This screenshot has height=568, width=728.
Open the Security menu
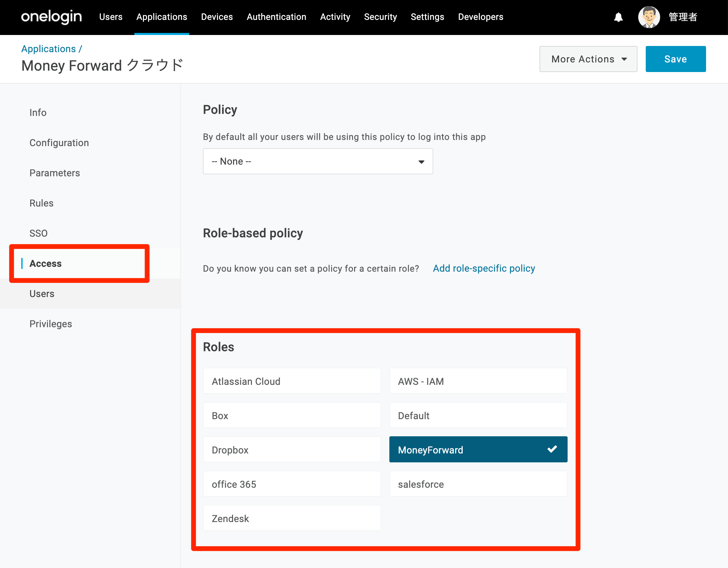(x=380, y=17)
